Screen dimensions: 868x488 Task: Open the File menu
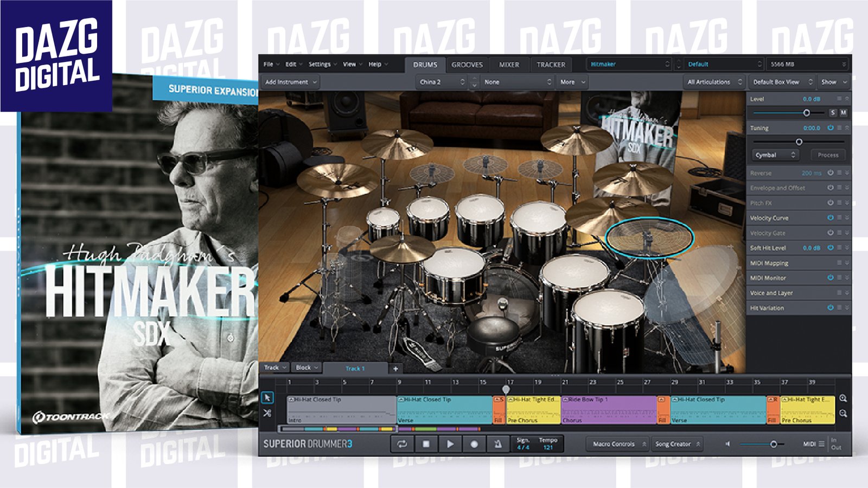click(271, 64)
